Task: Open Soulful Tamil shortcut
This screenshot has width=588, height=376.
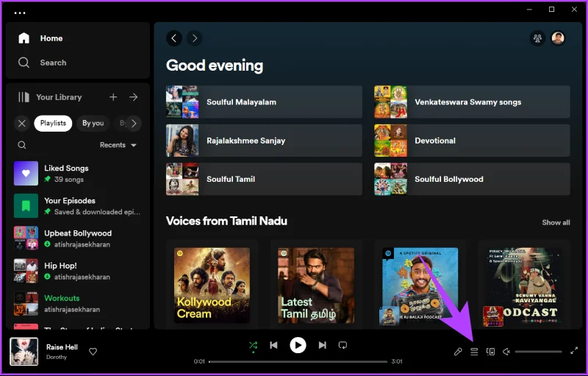Action: pos(264,179)
